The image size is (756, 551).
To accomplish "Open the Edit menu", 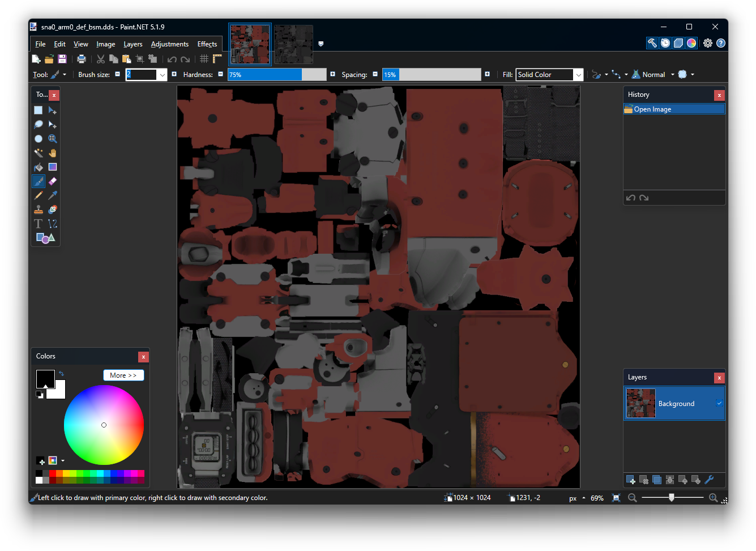I will tap(59, 44).
